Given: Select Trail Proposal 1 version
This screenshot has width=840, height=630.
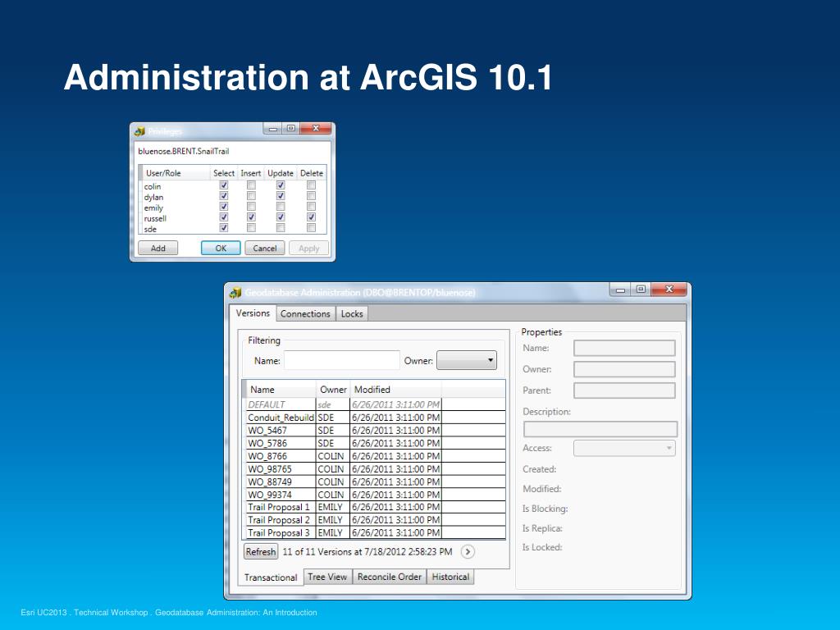Looking at the screenshot, I should (x=376, y=507).
